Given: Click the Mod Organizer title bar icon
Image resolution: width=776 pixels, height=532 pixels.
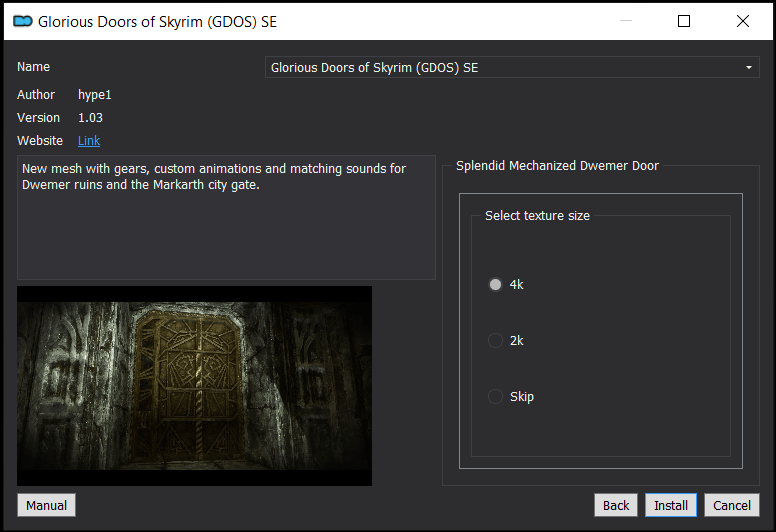Looking at the screenshot, I should (x=23, y=21).
